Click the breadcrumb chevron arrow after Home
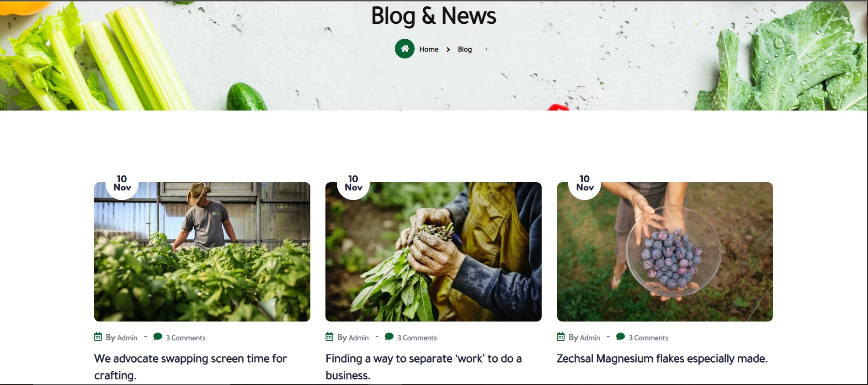Screen dimensions: 868x385 (x=448, y=49)
